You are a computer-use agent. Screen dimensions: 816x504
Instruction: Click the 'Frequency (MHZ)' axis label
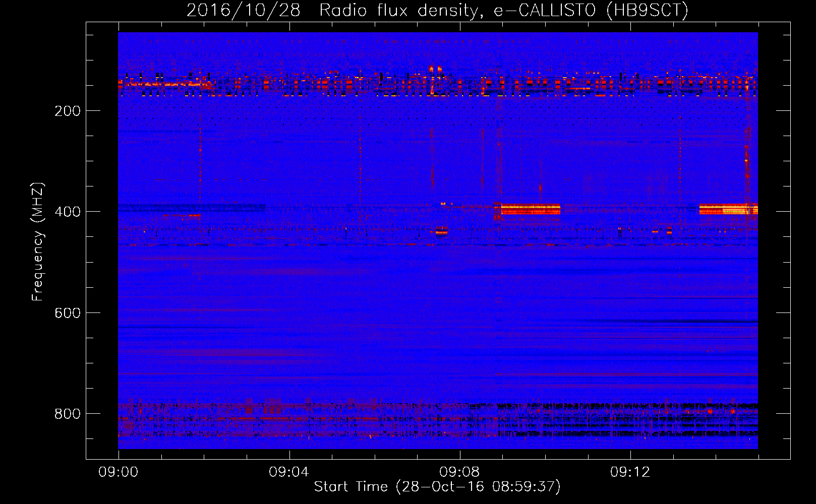(38, 241)
